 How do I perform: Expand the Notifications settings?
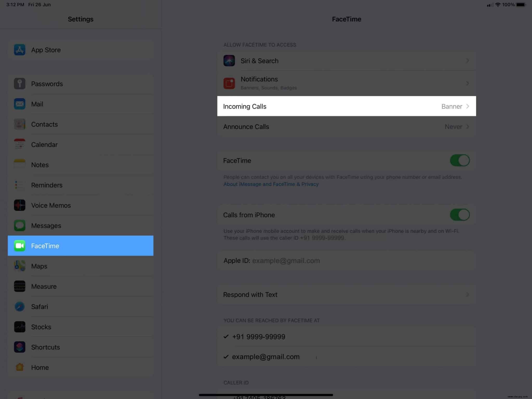347,83
